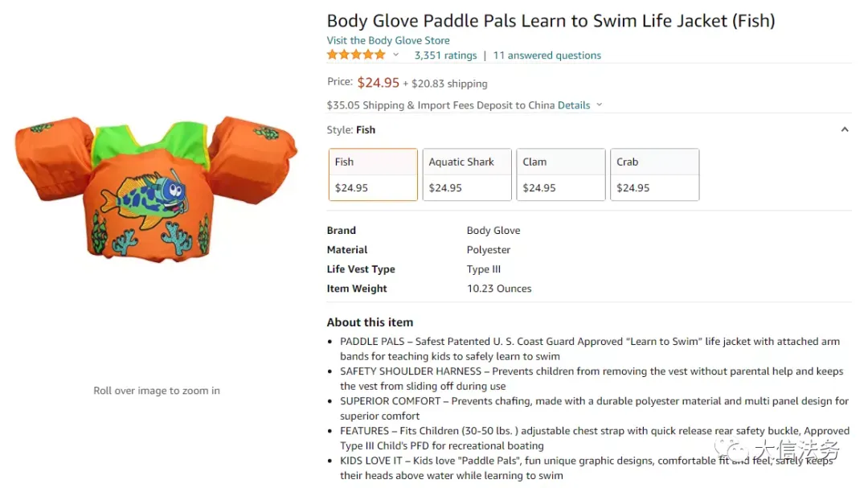Viewport: 868px width, 488px height.
Task: Open the 3,351 ratings link
Action: [445, 55]
